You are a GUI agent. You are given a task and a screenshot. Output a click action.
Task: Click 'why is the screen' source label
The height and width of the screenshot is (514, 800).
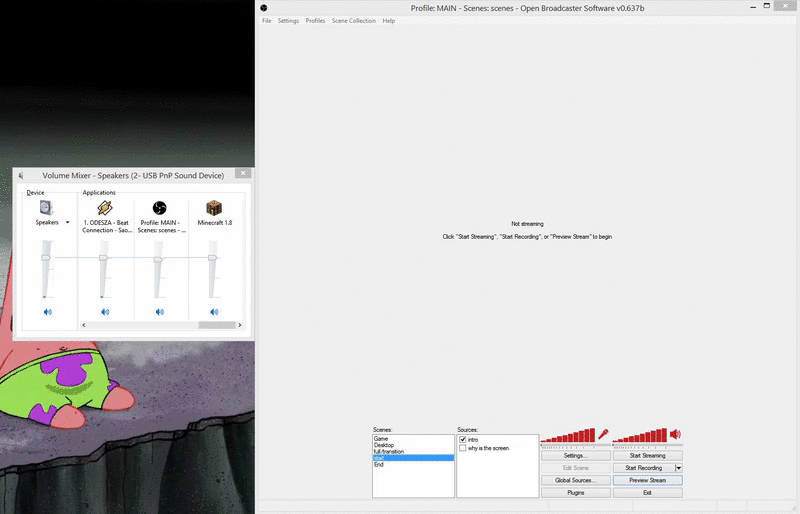click(488, 448)
